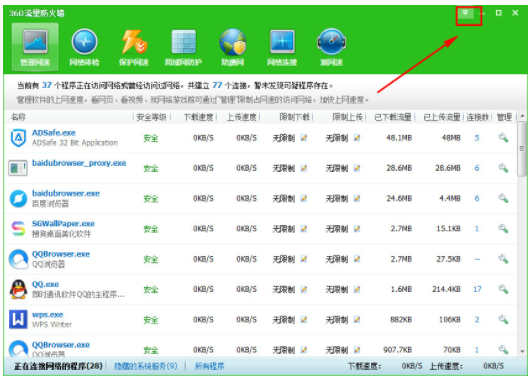This screenshot has height=385, width=532.
Task: Open the title bar main menu dropdown
Action: click(465, 13)
